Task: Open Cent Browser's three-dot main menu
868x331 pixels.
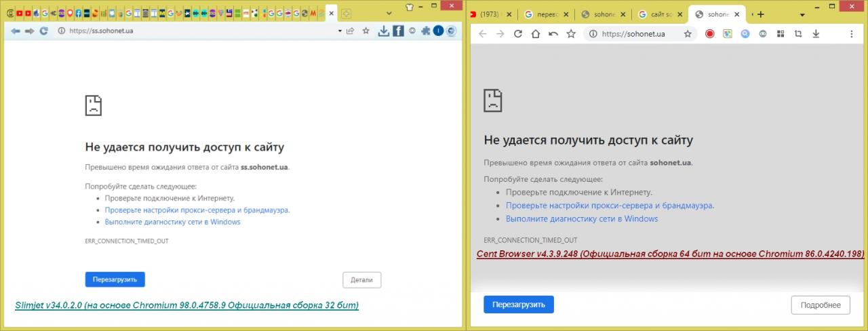Action: click(851, 34)
